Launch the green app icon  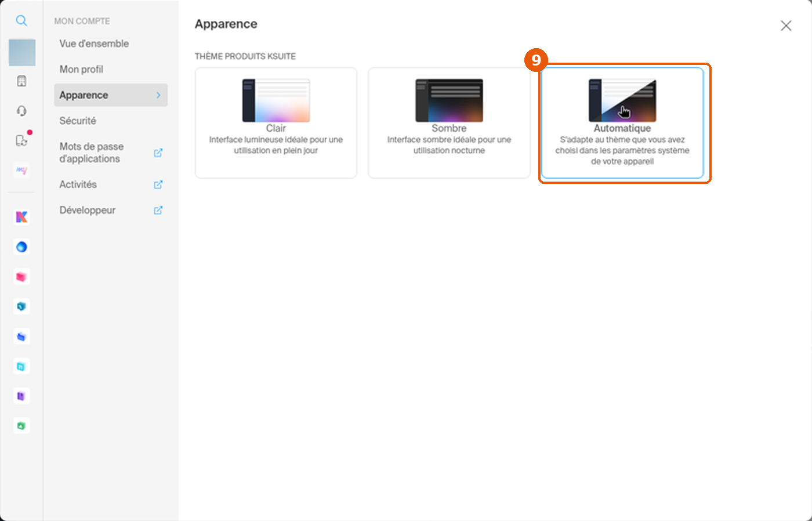pos(21,426)
